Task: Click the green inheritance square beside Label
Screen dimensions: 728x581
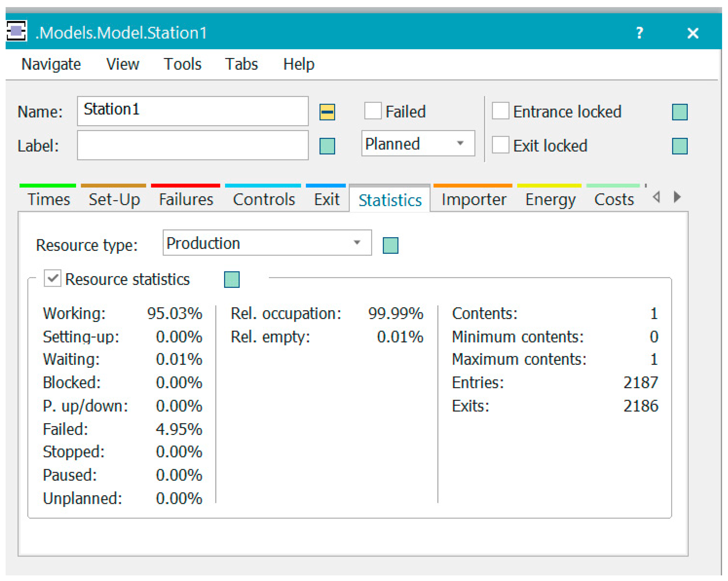Action: pyautogui.click(x=327, y=146)
